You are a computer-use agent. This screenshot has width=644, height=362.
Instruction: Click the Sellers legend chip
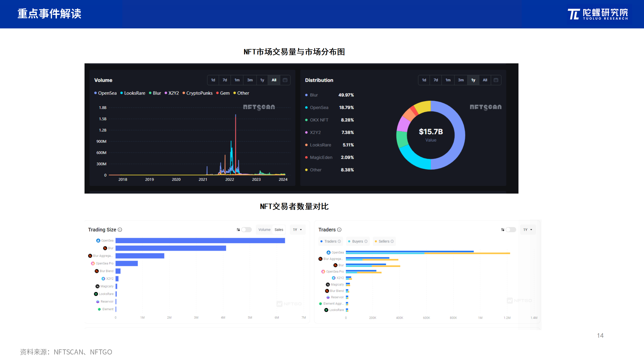[384, 241]
